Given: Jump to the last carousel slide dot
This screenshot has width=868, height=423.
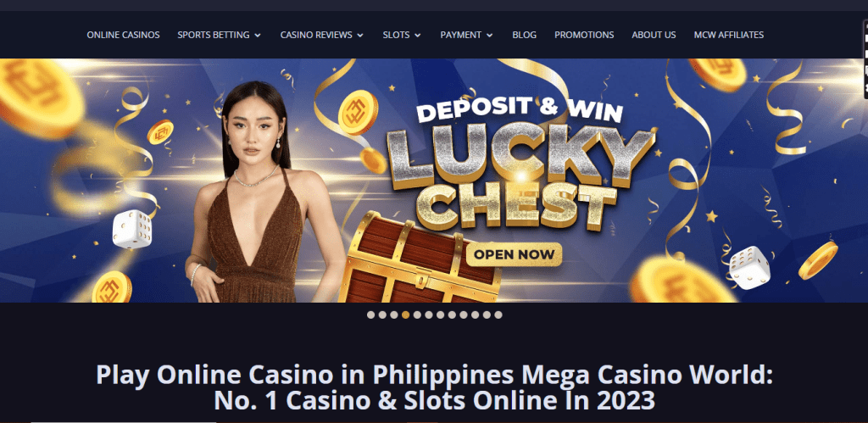Looking at the screenshot, I should (x=498, y=315).
